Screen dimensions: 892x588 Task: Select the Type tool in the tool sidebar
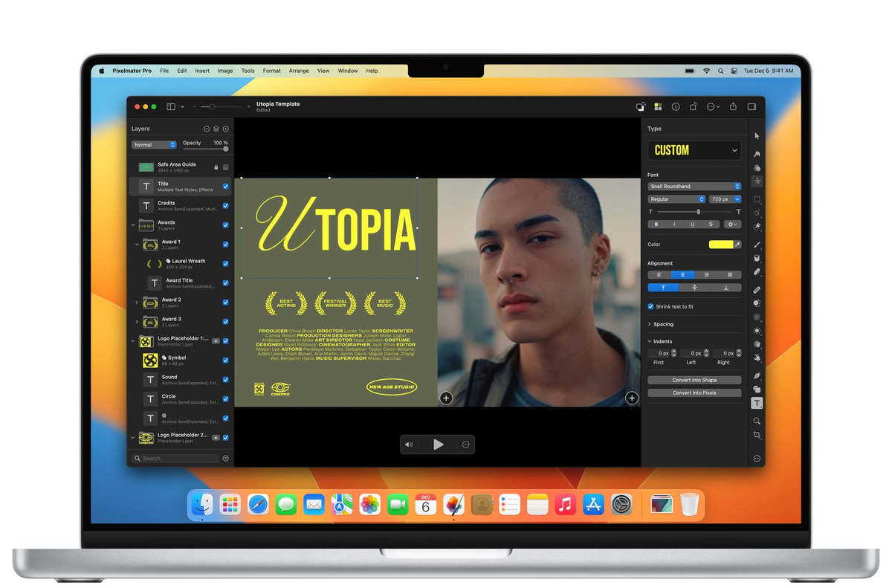pyautogui.click(x=757, y=403)
